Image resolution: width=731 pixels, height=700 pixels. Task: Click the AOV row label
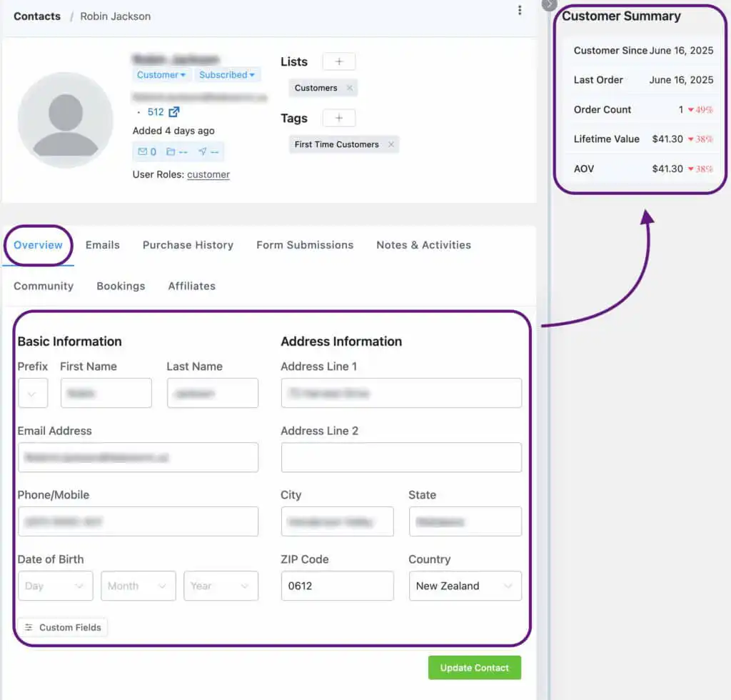584,169
